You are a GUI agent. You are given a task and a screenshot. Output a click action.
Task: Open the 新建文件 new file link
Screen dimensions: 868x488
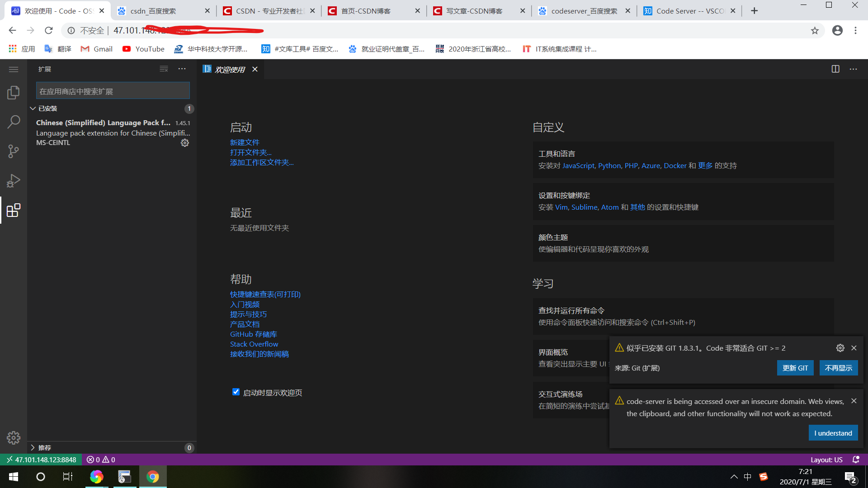pyautogui.click(x=245, y=142)
